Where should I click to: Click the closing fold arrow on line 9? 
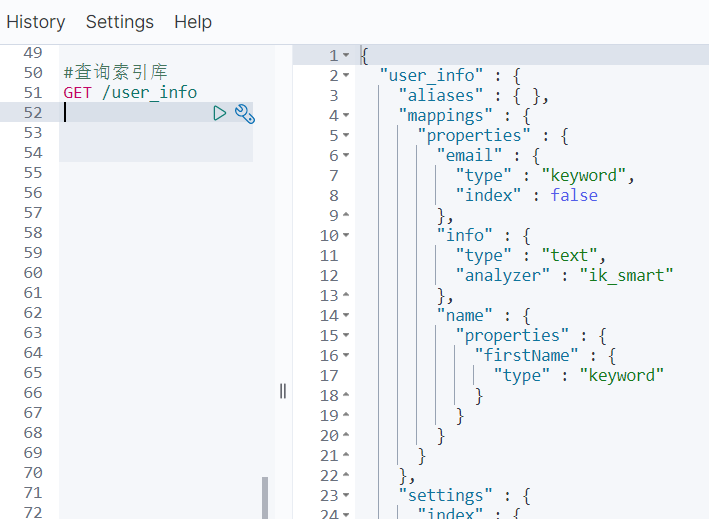[x=346, y=215]
